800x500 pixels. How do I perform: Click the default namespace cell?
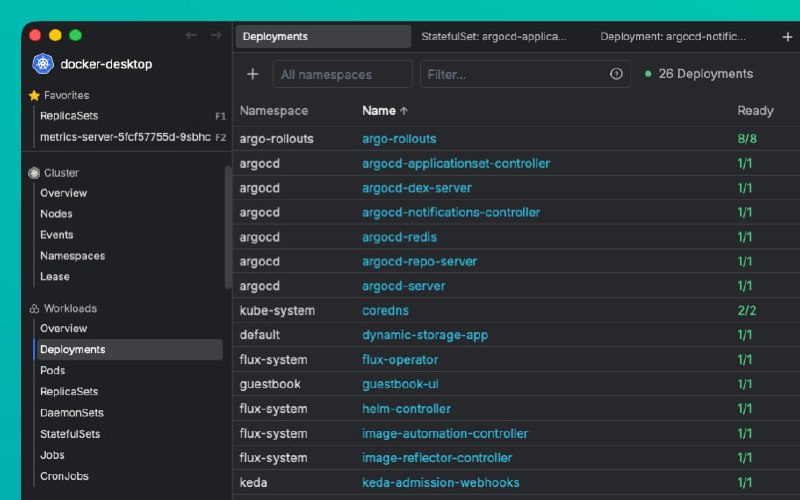tap(260, 335)
